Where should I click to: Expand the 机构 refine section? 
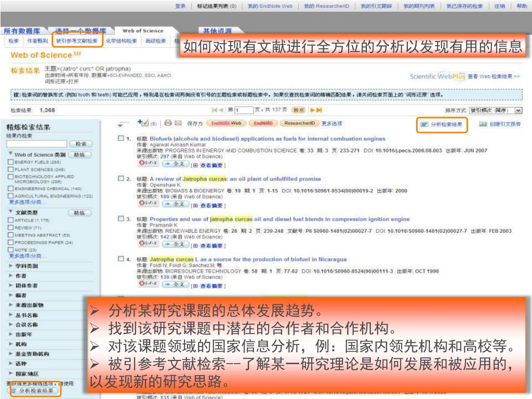pos(11,344)
